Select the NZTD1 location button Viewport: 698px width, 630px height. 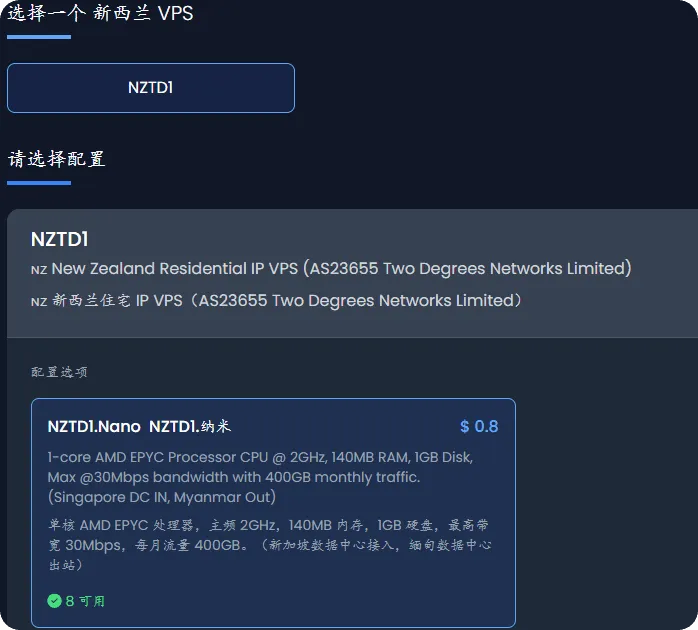[150, 88]
